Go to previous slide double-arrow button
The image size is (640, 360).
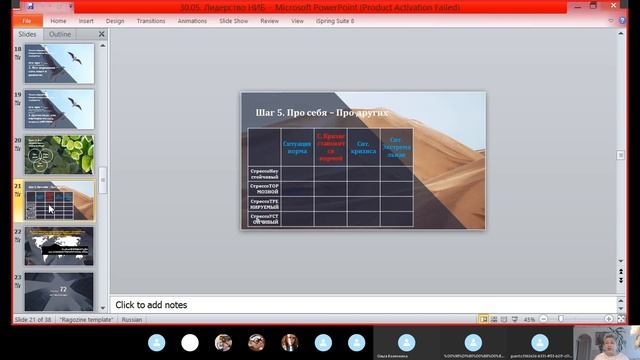pyautogui.click(x=620, y=271)
